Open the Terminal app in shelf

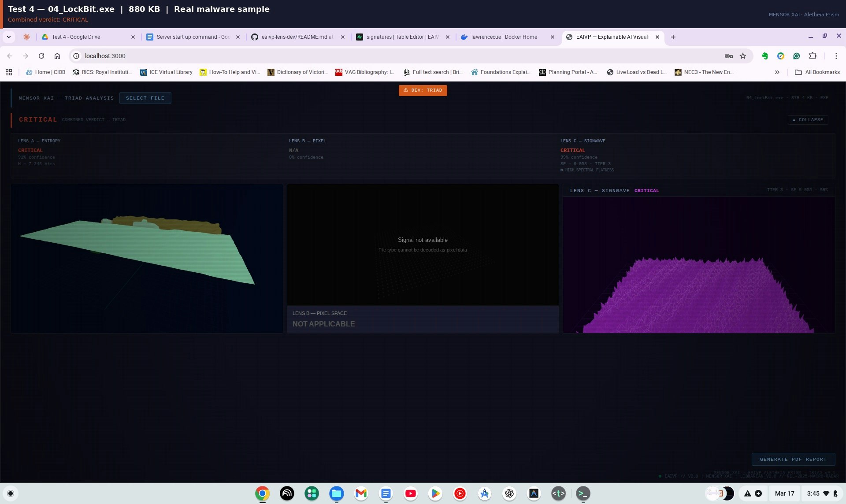[x=583, y=493]
